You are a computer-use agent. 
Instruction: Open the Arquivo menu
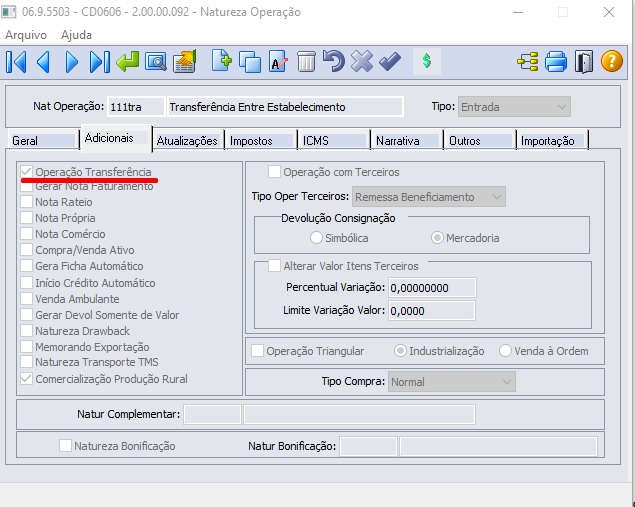26,35
